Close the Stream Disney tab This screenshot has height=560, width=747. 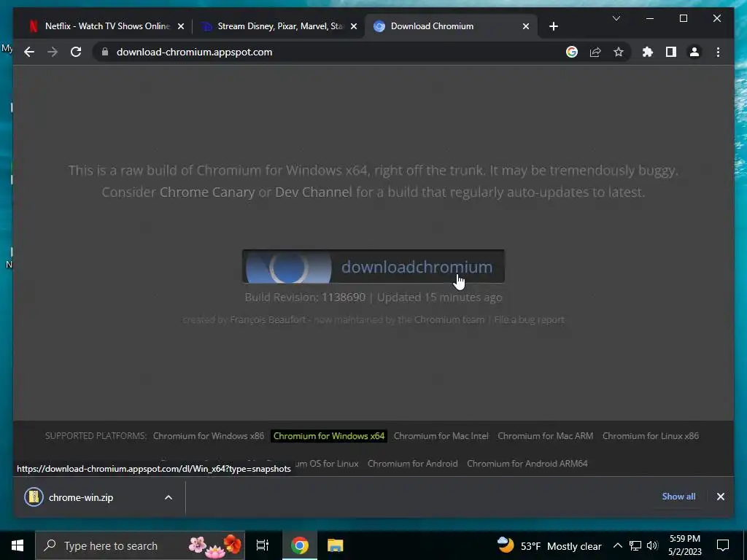coord(354,26)
